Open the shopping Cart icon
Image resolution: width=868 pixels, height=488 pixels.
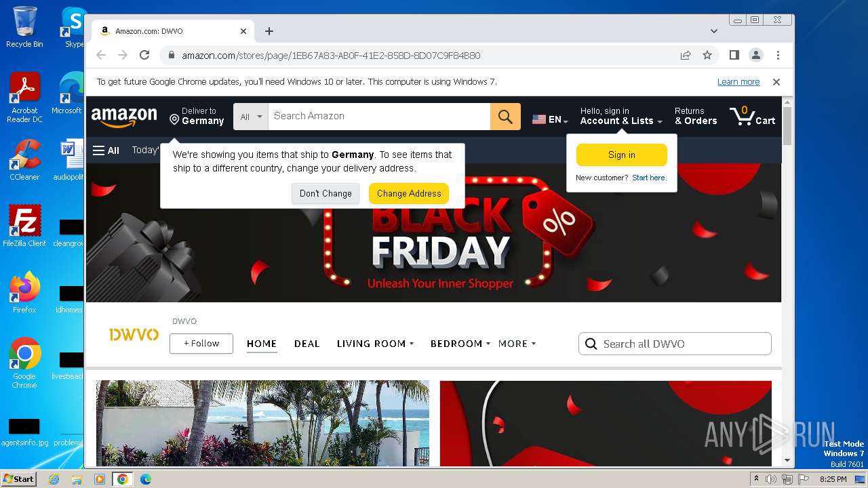752,117
